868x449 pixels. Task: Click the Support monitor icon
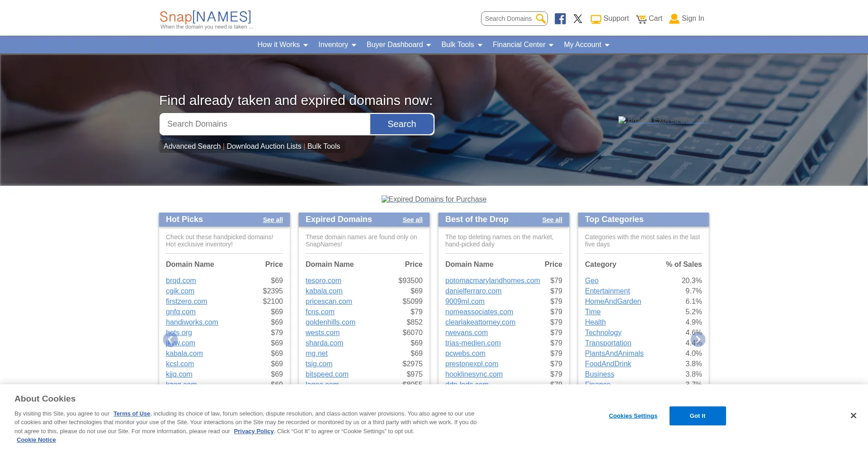(x=596, y=19)
